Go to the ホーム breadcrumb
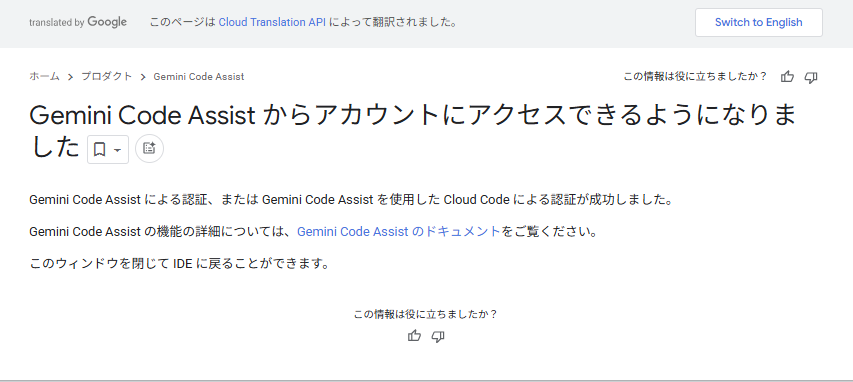 [x=44, y=77]
